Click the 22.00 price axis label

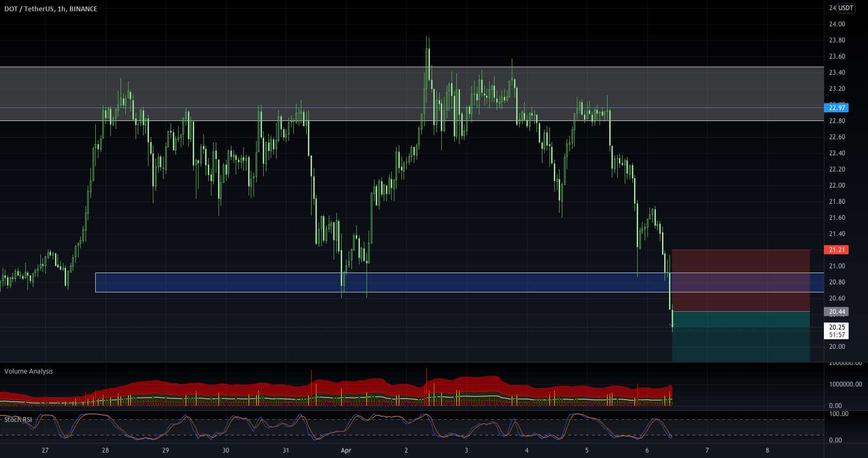(837, 185)
